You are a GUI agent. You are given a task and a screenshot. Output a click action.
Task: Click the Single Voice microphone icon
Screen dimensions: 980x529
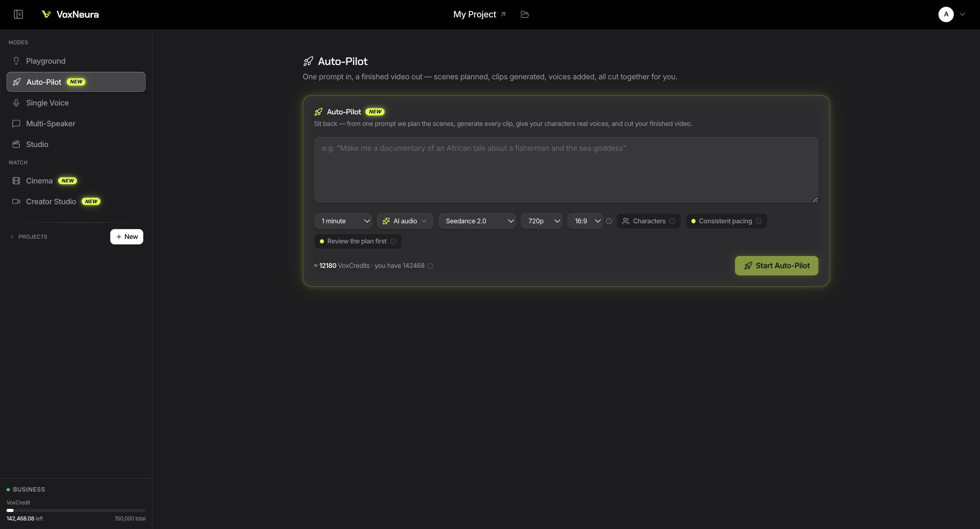pos(16,103)
